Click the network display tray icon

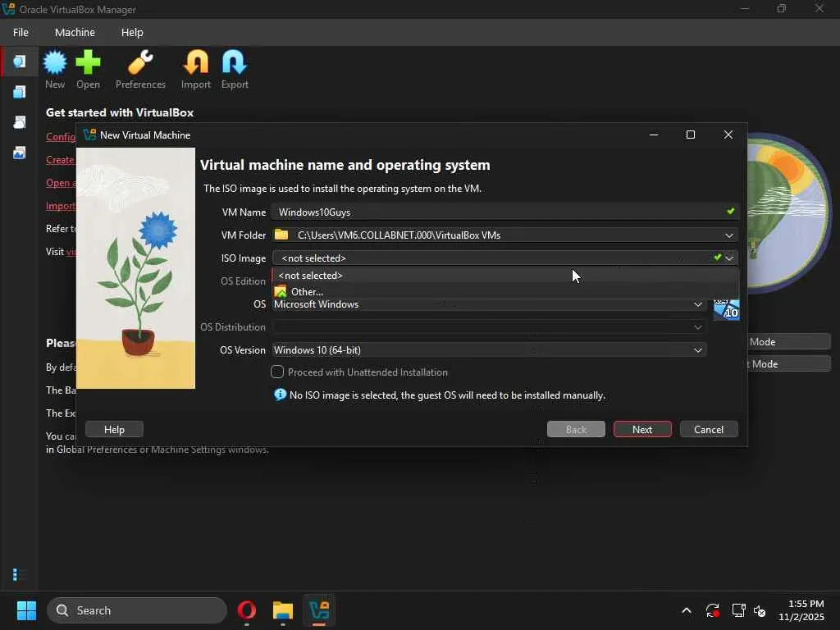tap(738, 610)
